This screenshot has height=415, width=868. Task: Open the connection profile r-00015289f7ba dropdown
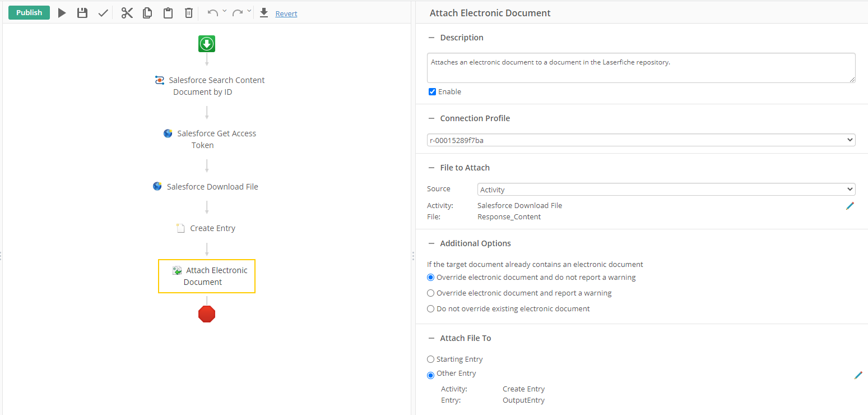[x=641, y=140]
